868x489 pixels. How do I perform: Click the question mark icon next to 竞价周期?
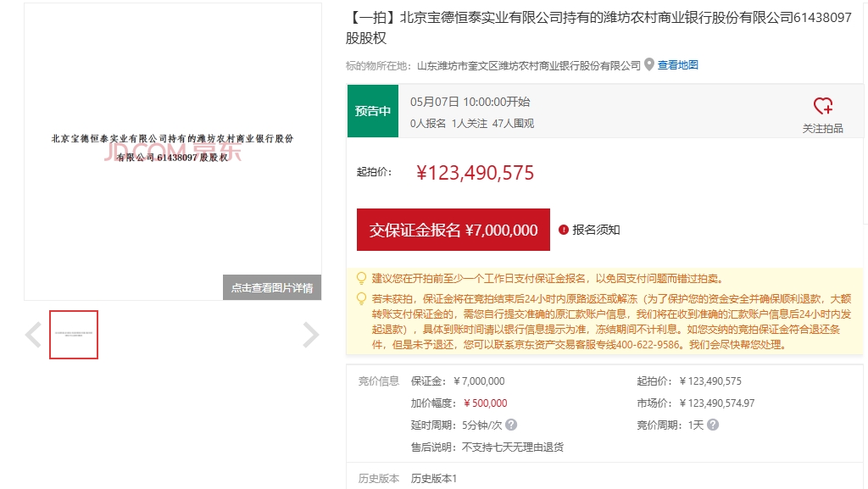[713, 425]
